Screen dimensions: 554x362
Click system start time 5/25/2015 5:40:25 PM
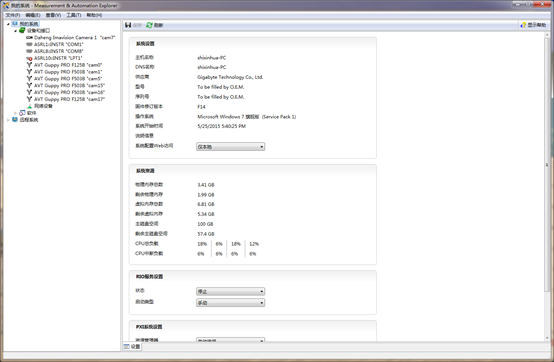point(221,126)
